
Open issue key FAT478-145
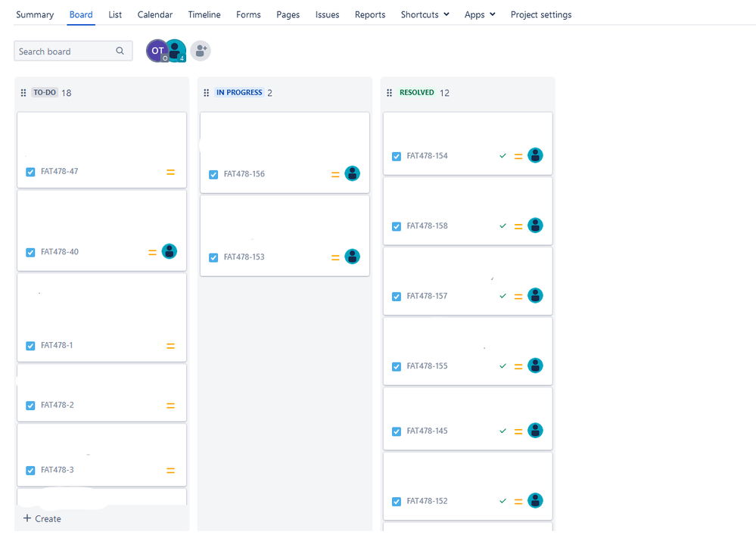(427, 431)
